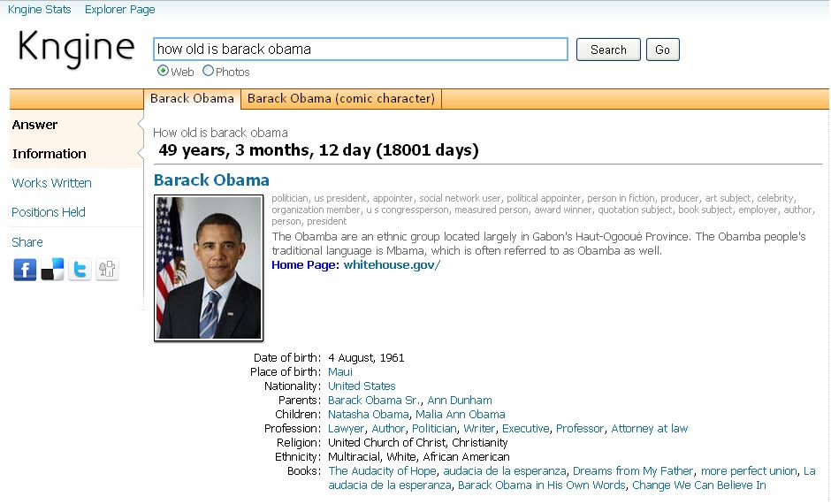Open more perfect union book link
Image resolution: width=831 pixels, height=504 pixels.
click(x=749, y=471)
